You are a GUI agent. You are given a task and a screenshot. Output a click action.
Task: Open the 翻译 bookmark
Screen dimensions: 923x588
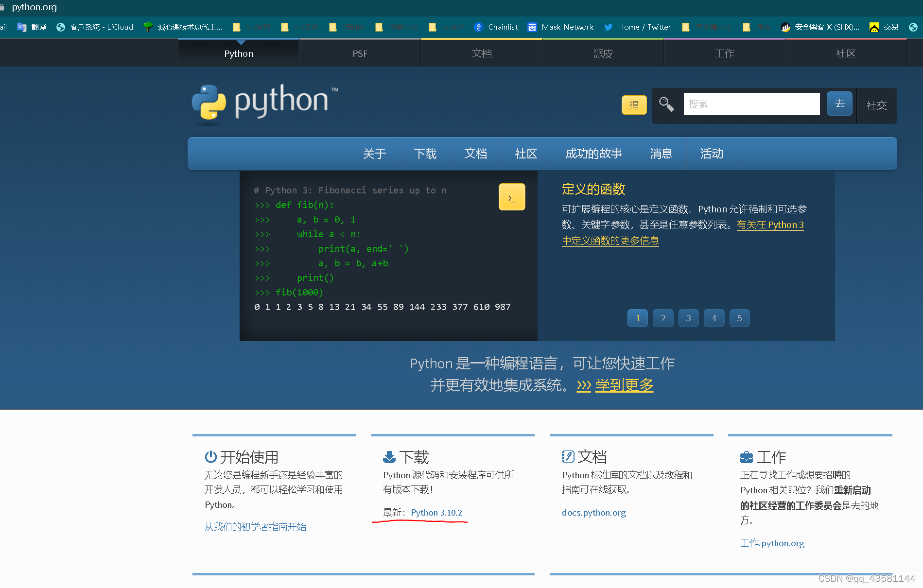pyautogui.click(x=32, y=27)
